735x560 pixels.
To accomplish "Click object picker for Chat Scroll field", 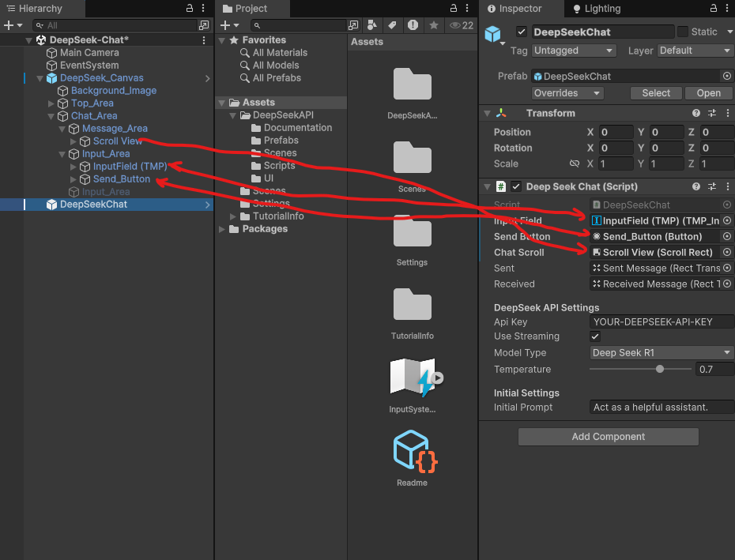I will click(x=727, y=253).
